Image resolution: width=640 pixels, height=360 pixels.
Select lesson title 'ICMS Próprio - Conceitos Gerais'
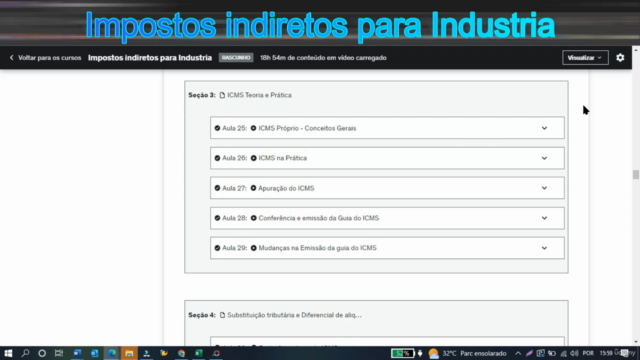point(307,128)
